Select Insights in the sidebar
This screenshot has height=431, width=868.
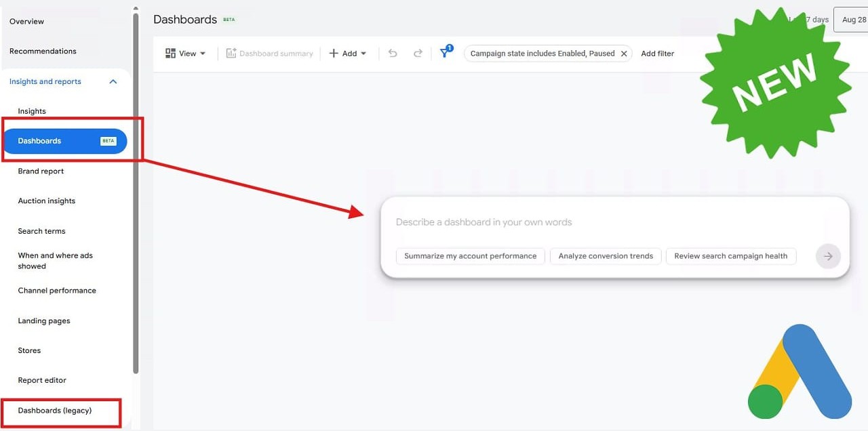(32, 111)
